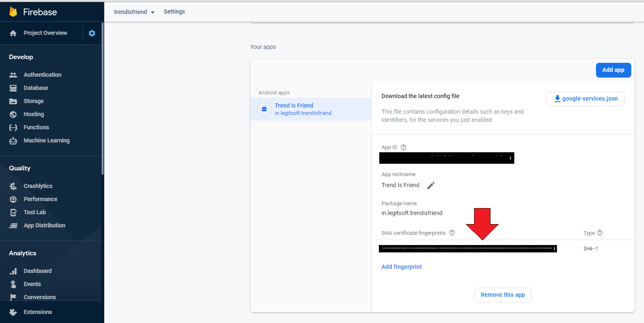Select Storage in Develop section
Viewport: 644px width, 323px height.
[34, 101]
